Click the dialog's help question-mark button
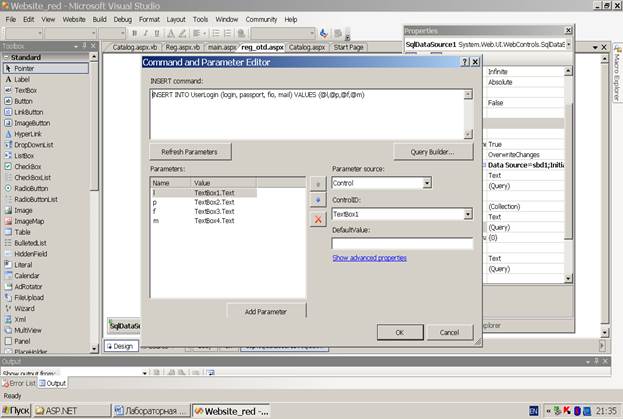This screenshot has height=419, width=623. (x=465, y=62)
